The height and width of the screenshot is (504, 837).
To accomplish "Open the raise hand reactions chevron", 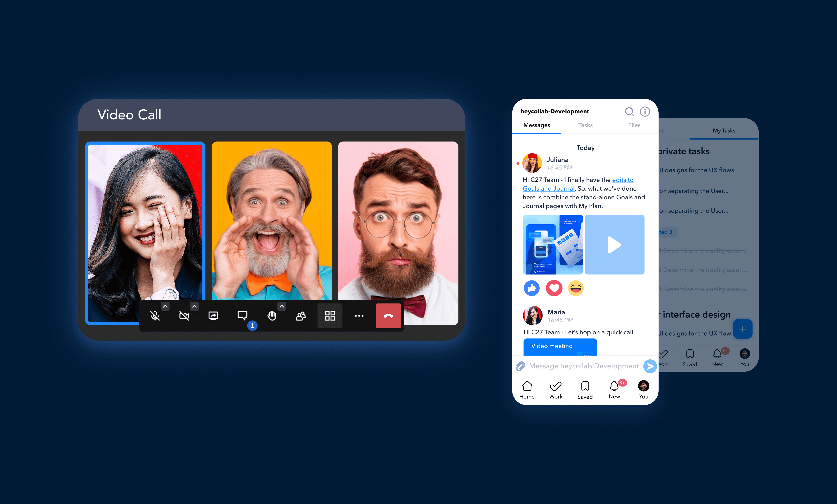I will 282,306.
